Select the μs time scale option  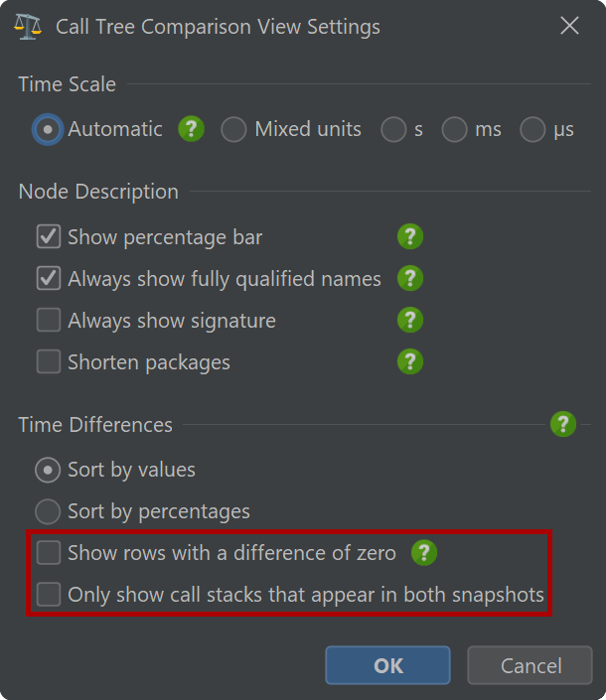(x=532, y=129)
